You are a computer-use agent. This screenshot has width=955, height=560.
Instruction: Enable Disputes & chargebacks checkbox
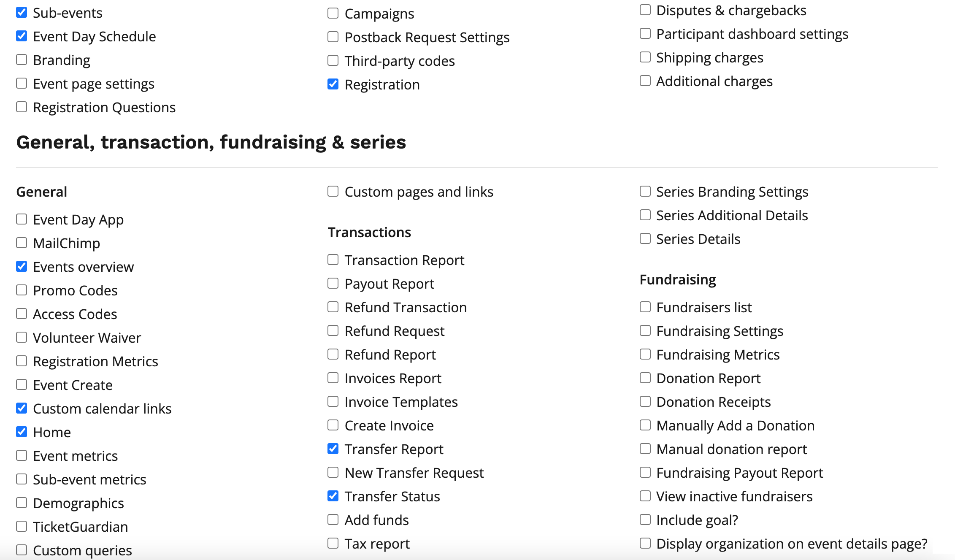point(645,10)
